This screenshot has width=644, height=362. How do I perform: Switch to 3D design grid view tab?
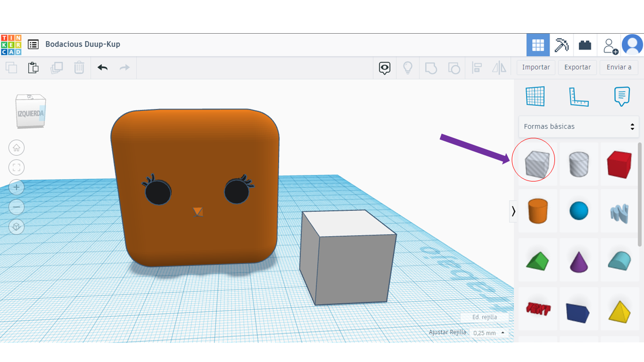(538, 45)
